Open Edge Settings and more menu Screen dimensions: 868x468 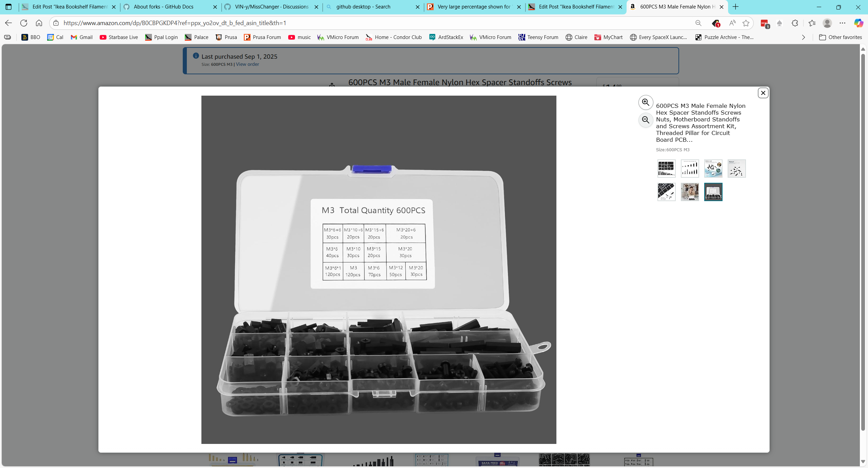click(x=843, y=23)
